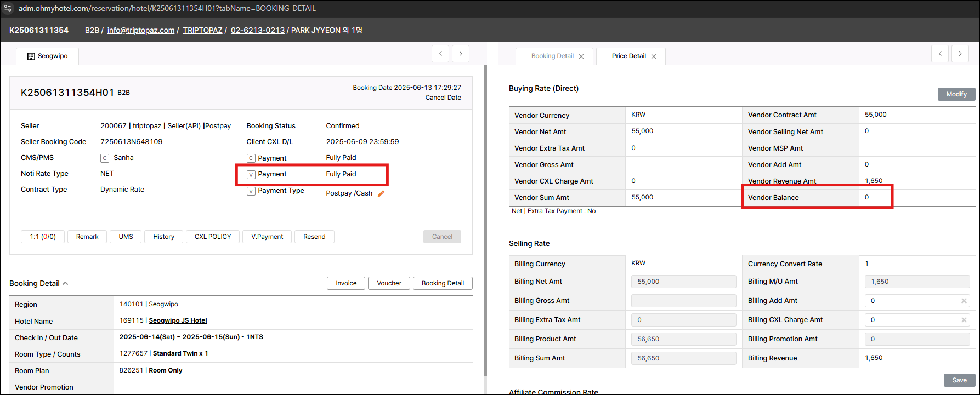Click the info@triptopaz.com email link

coord(141,30)
